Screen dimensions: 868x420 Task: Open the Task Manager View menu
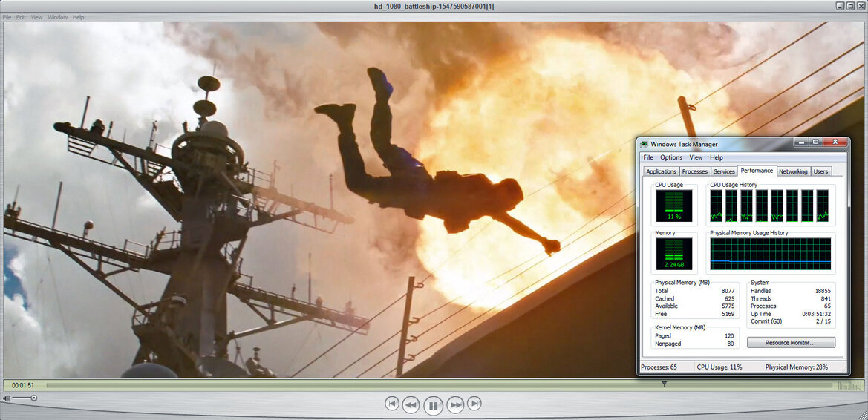pos(696,158)
